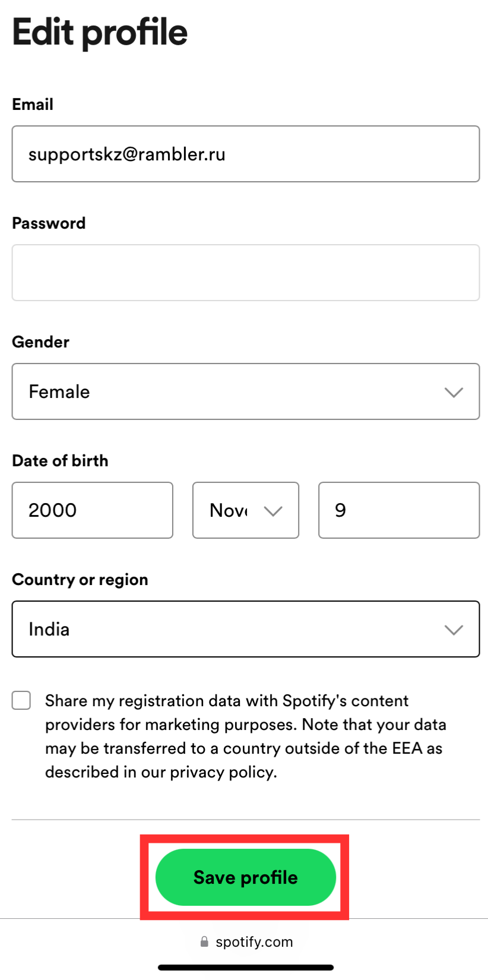Enable sharing registration data checkbox

21,700
